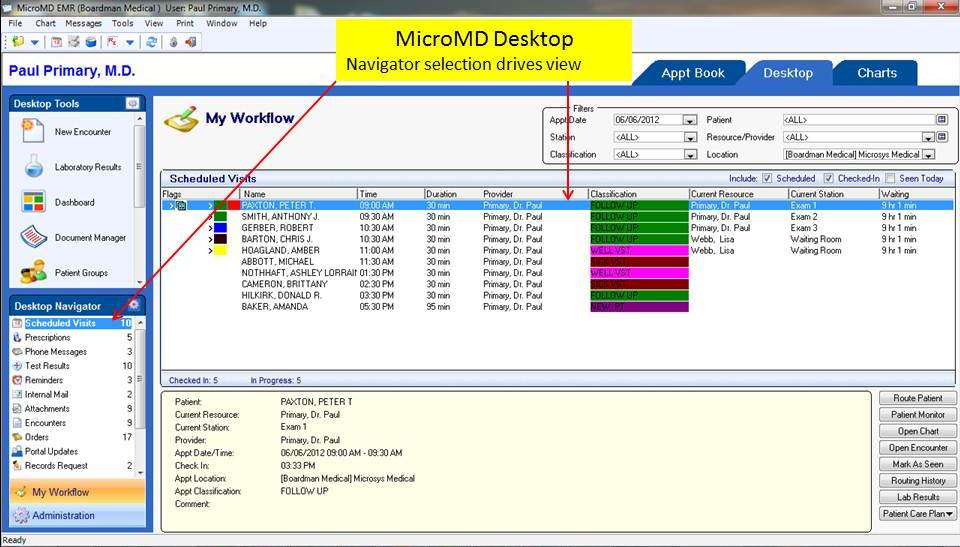Toggle the Scheduled include checkbox

pyautogui.click(x=767, y=178)
